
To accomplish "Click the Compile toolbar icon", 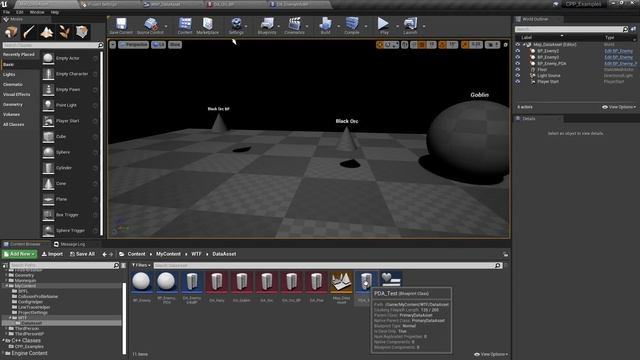I will coord(352,26).
